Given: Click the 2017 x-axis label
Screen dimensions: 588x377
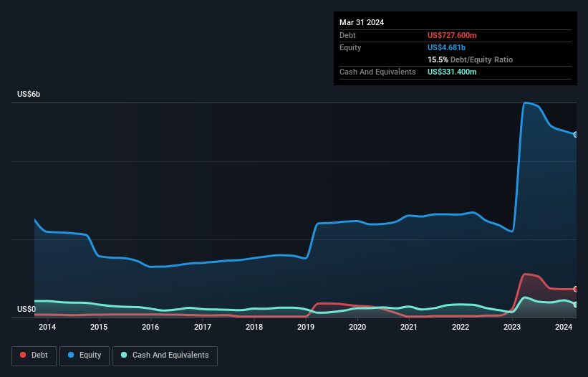Looking at the screenshot, I should pyautogui.click(x=203, y=327).
